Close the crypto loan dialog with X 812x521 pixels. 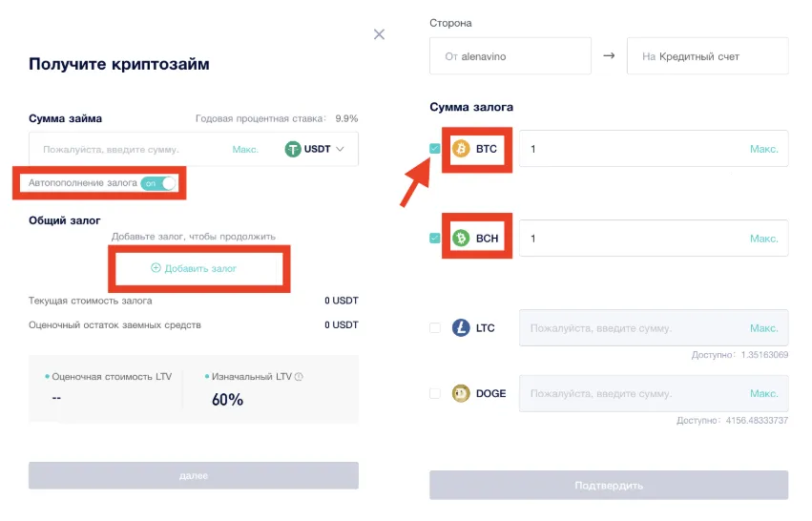[x=379, y=34]
